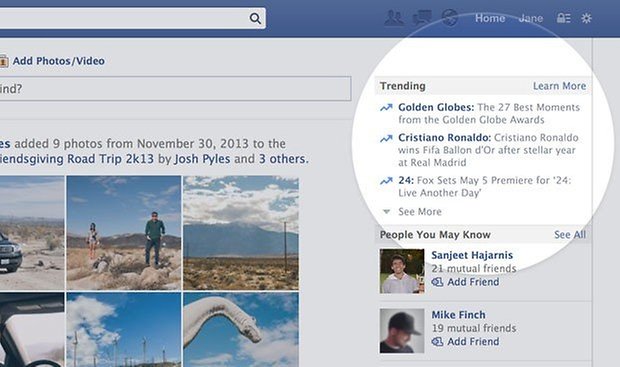Viewport: 620px width, 367px height.
Task: Open the 24: trending topic link
Action: (x=406, y=180)
